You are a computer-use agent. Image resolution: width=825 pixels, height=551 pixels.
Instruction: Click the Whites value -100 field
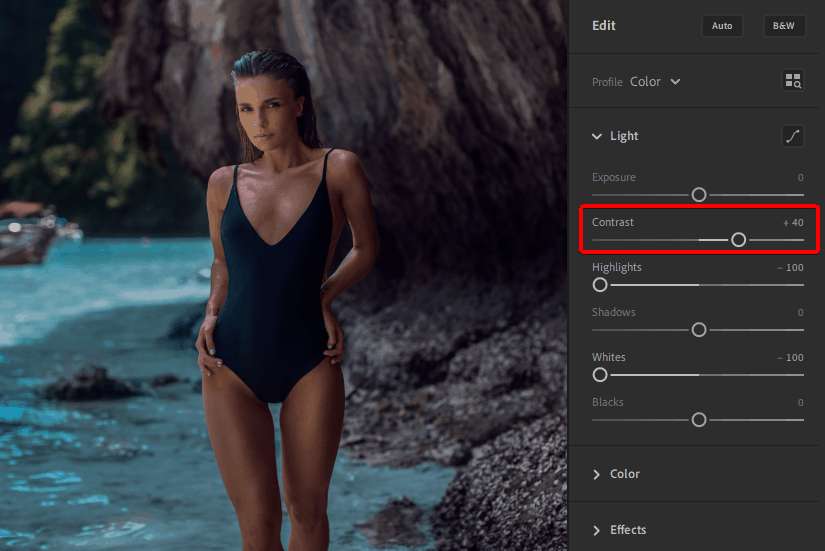coord(790,357)
